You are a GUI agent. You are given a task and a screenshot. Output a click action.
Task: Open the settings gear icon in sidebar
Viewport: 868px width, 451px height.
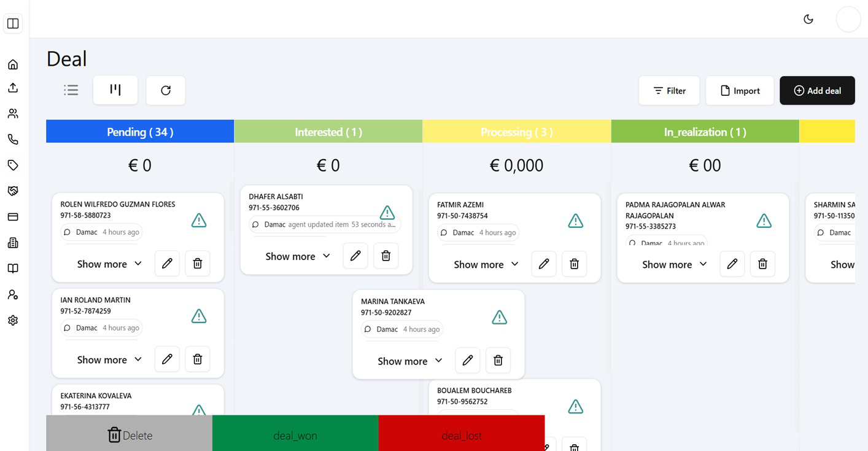(x=13, y=320)
